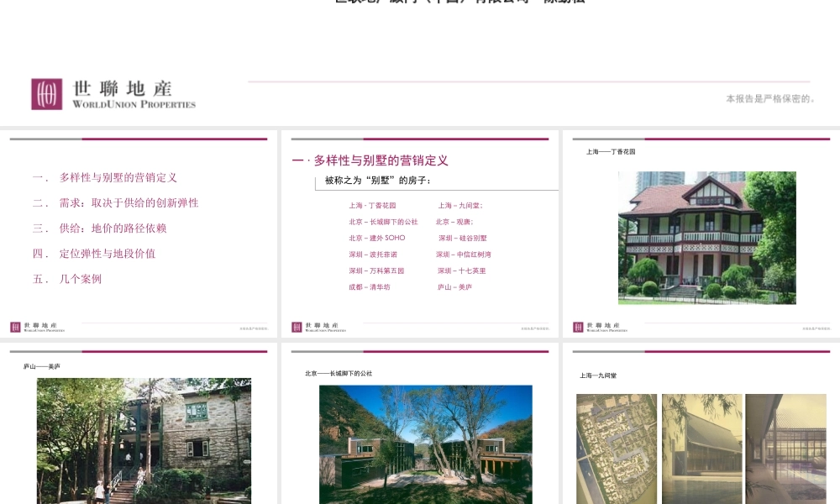Open the agenda slide thumbnail
840x504 pixels.
click(x=139, y=234)
